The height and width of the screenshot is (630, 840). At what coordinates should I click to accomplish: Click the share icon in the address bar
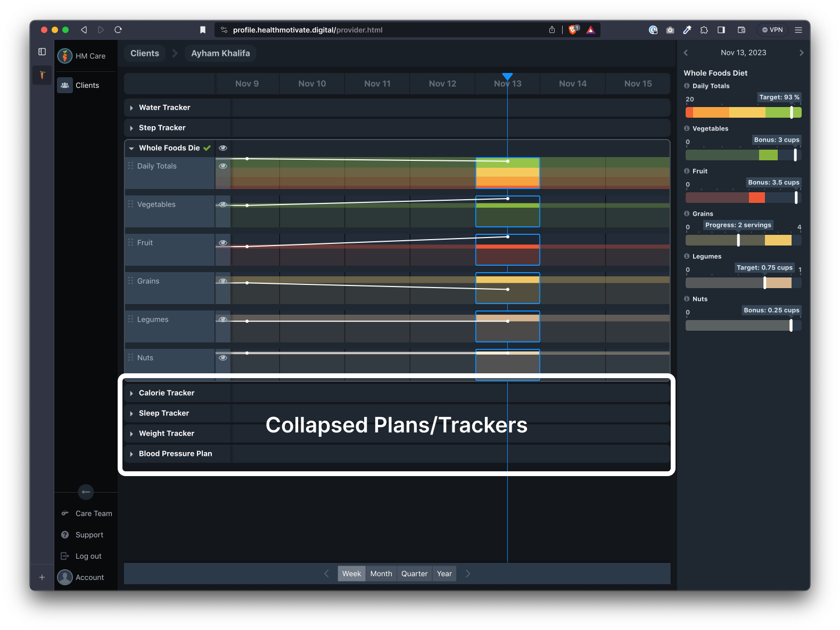(x=552, y=30)
